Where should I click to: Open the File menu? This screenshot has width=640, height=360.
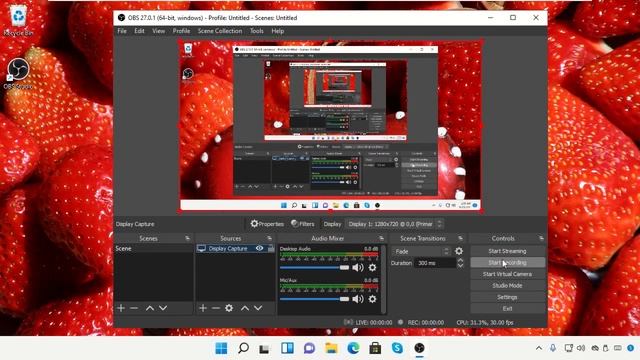pos(122,31)
